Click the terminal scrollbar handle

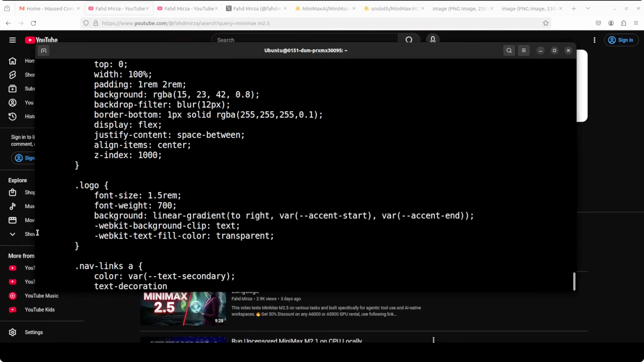tap(574, 281)
